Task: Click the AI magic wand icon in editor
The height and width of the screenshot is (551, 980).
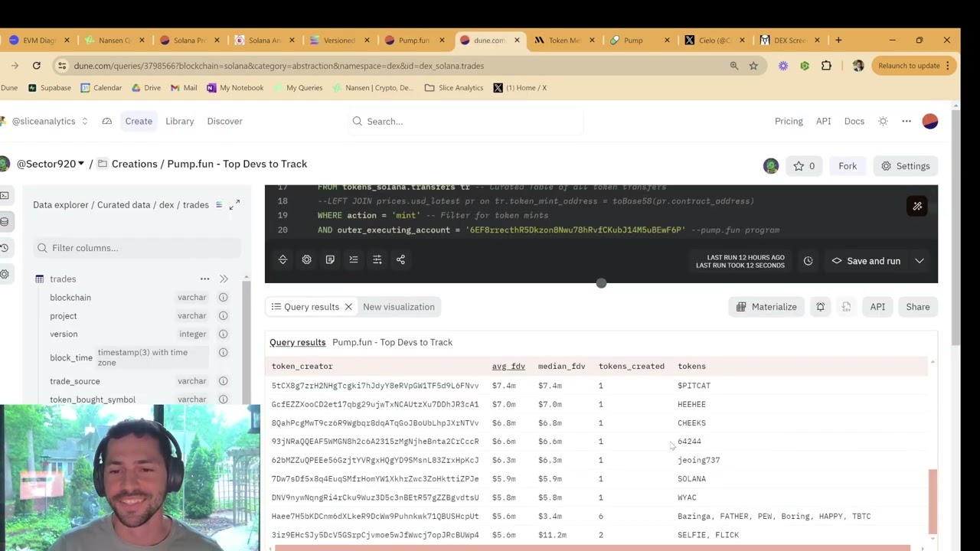Action: coord(917,206)
